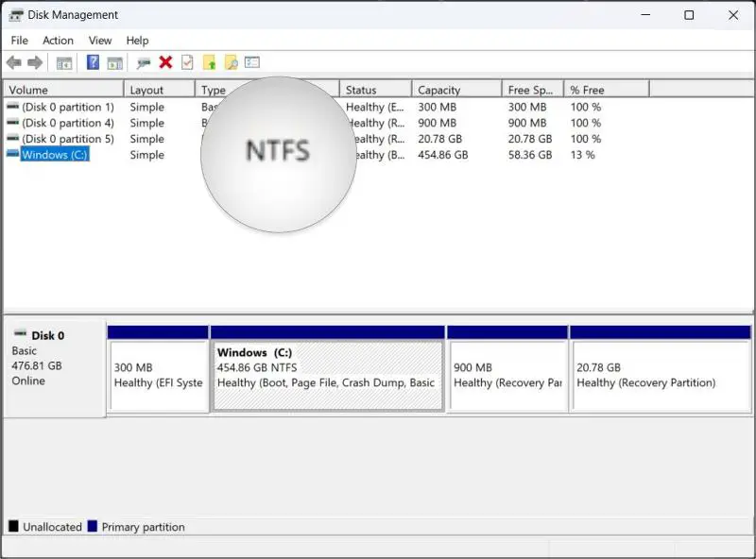Image resolution: width=756 pixels, height=559 pixels.
Task: Maximize the Disk Management window
Action: point(689,15)
